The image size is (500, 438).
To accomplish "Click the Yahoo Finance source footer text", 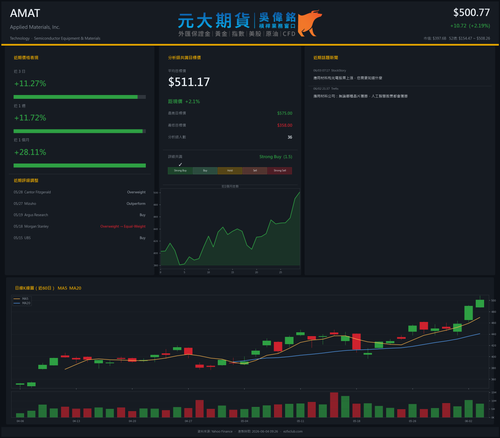I will coord(215,431).
